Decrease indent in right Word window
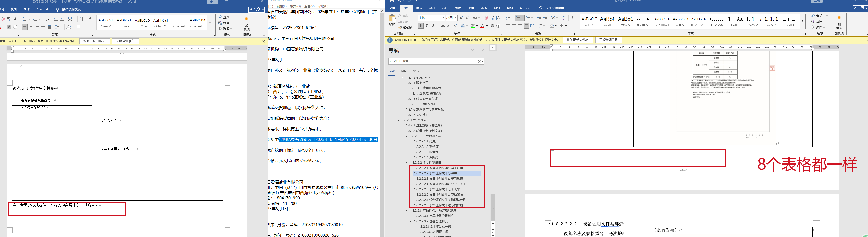The width and height of the screenshot is (868, 237). coord(539,18)
